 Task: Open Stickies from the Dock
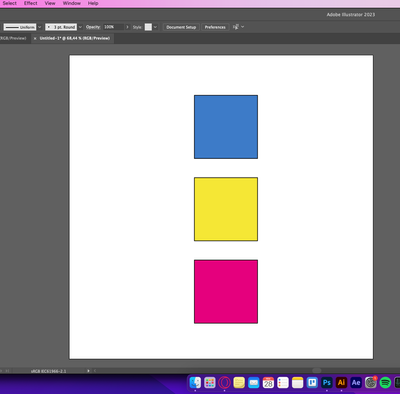(239, 383)
